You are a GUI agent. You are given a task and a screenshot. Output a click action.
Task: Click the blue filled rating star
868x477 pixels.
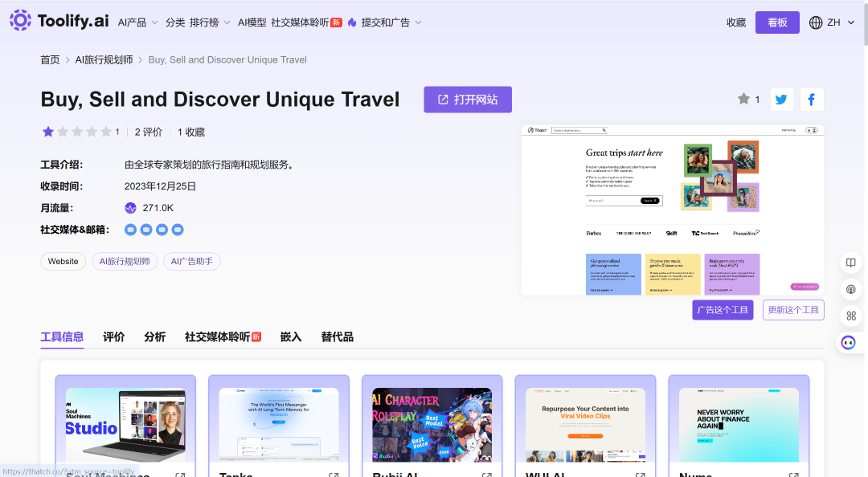coord(48,132)
